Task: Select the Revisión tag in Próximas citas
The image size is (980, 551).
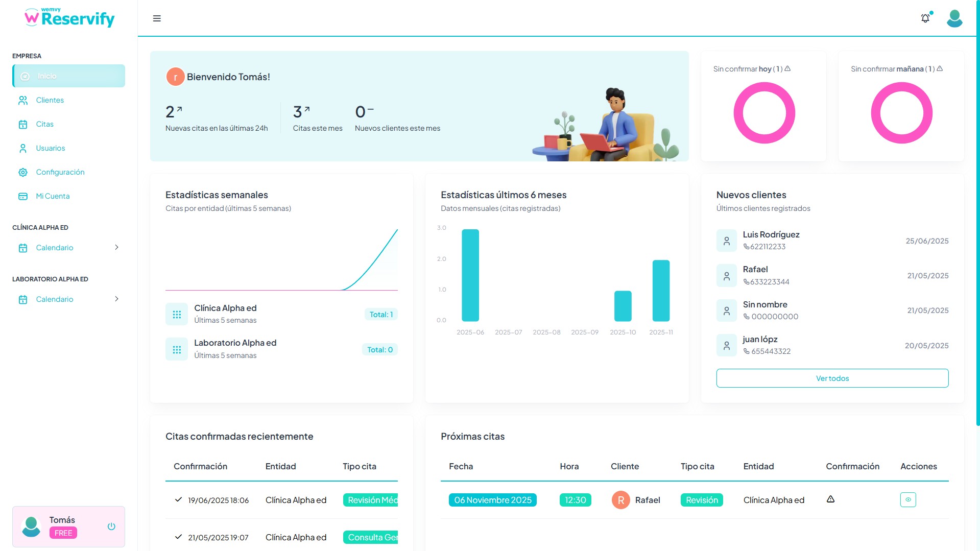Action: pyautogui.click(x=701, y=500)
